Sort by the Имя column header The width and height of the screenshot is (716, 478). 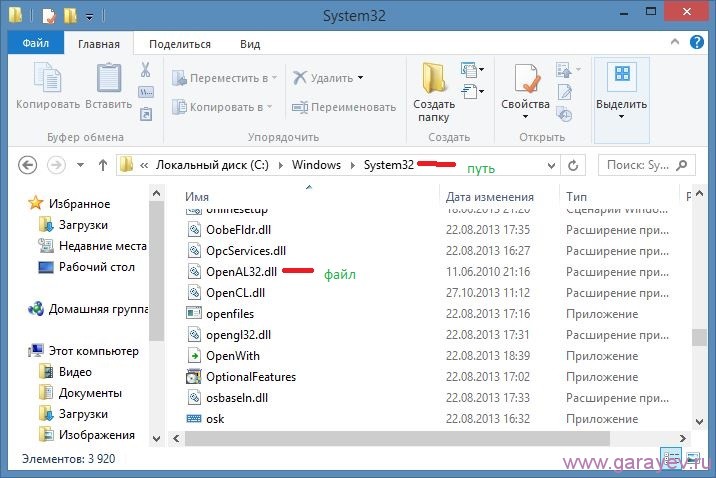197,196
